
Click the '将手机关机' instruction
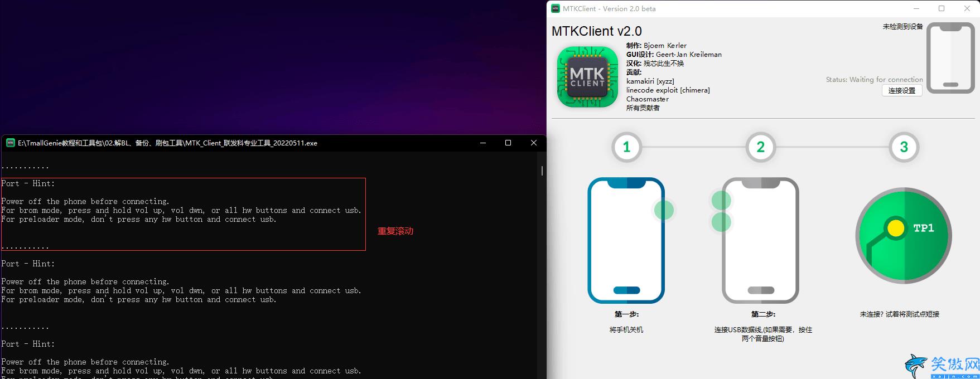coord(626,330)
